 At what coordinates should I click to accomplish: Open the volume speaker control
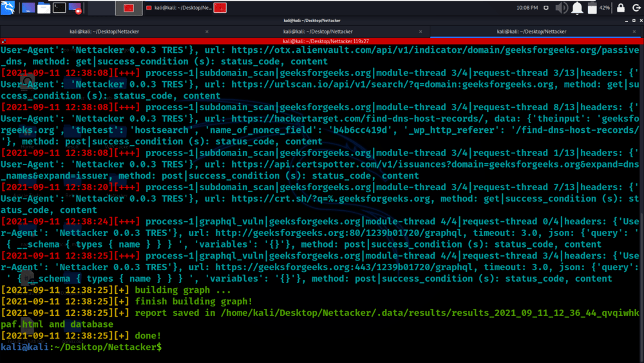562,8
